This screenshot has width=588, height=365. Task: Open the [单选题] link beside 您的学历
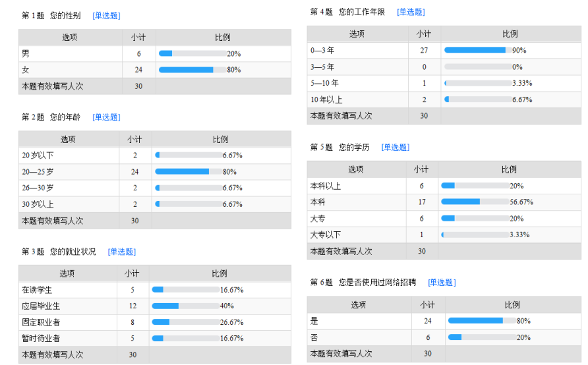pos(396,148)
